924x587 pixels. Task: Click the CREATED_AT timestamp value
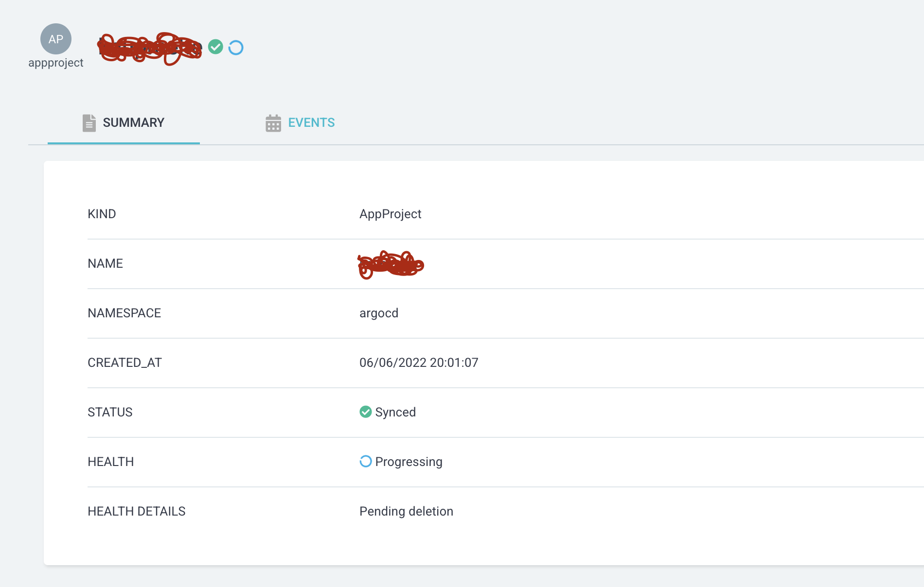click(419, 362)
